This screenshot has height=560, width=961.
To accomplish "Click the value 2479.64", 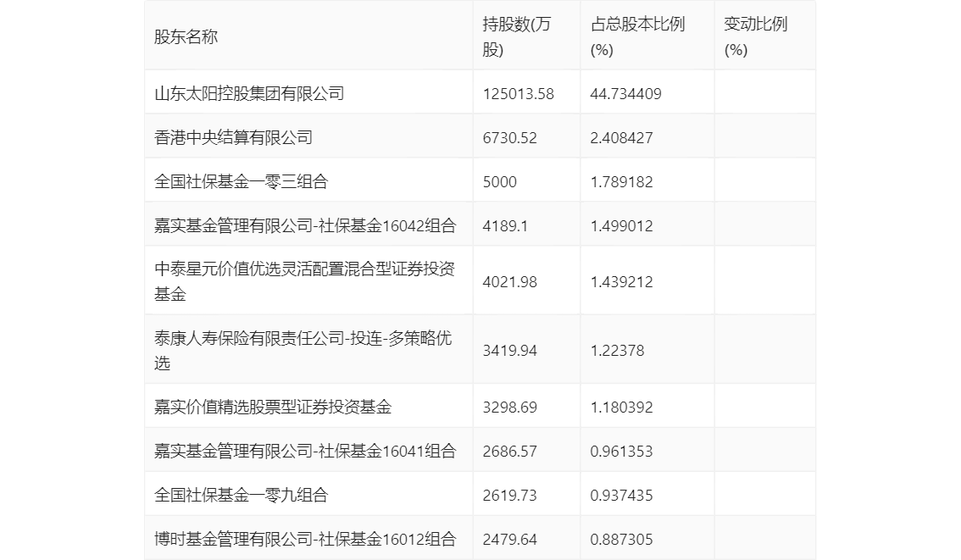I will (x=510, y=540).
